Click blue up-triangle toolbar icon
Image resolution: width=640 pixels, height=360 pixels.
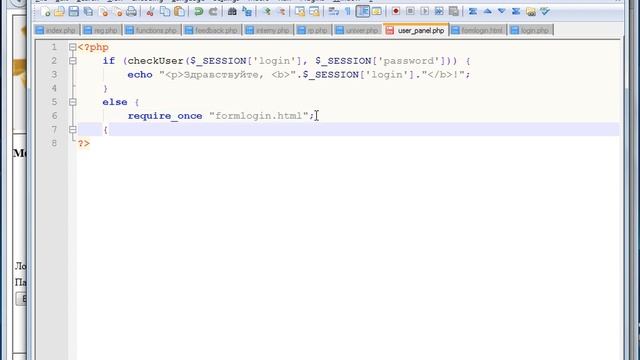click(x=487, y=11)
